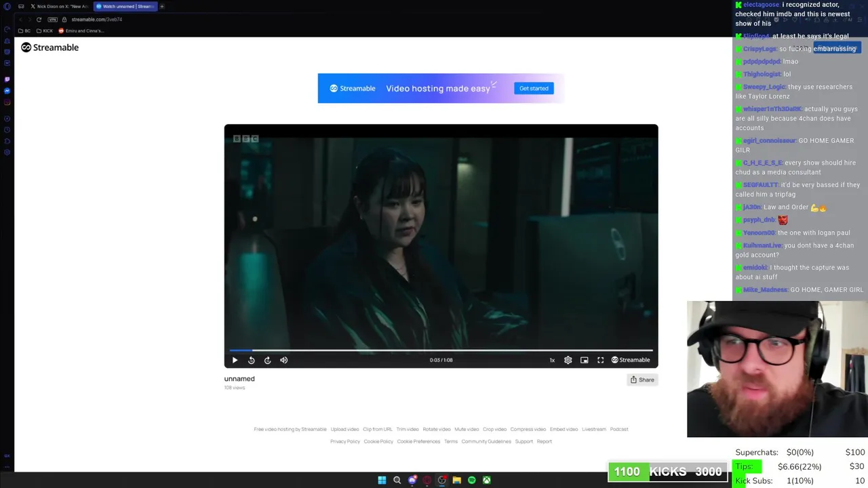Open the BC bookmarks folder
The width and height of the screenshot is (868, 488).
[24, 30]
